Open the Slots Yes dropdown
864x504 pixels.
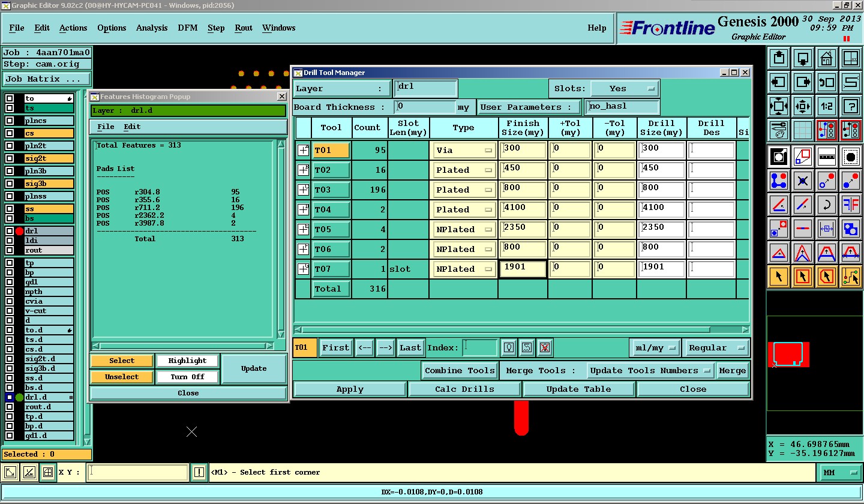pyautogui.click(x=625, y=88)
